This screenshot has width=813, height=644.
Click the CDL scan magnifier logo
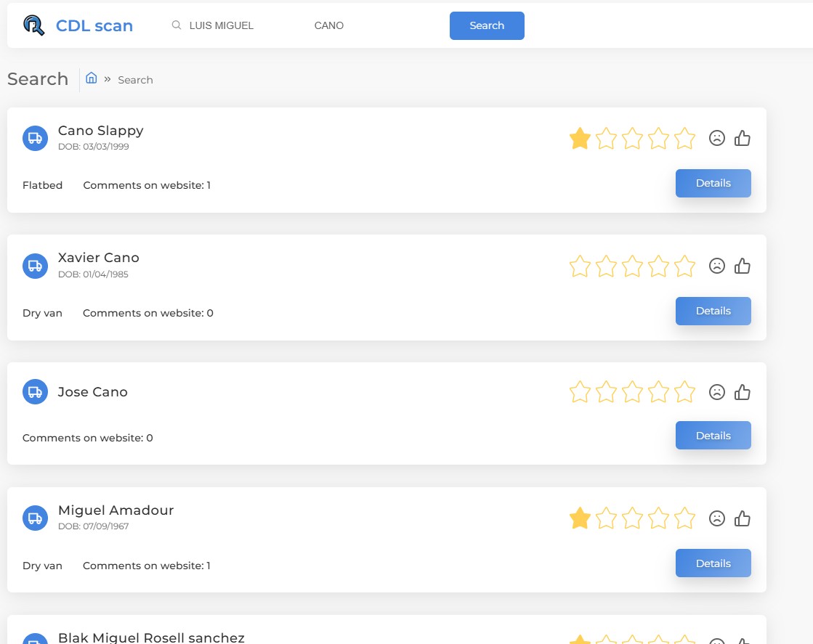click(x=33, y=25)
